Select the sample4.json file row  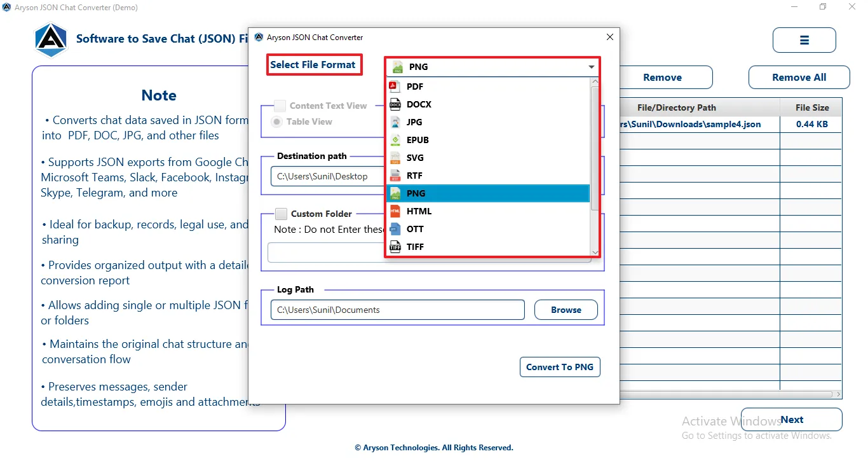(731, 125)
